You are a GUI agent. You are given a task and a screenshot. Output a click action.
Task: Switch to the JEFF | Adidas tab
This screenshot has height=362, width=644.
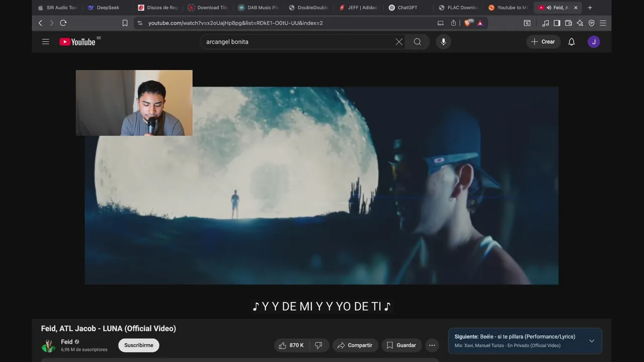coord(358,8)
